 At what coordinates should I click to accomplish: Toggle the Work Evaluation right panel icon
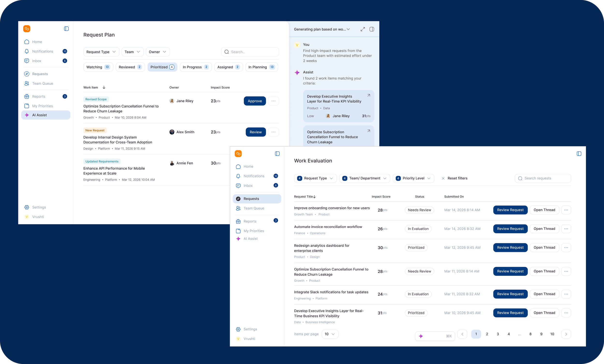[x=579, y=154]
